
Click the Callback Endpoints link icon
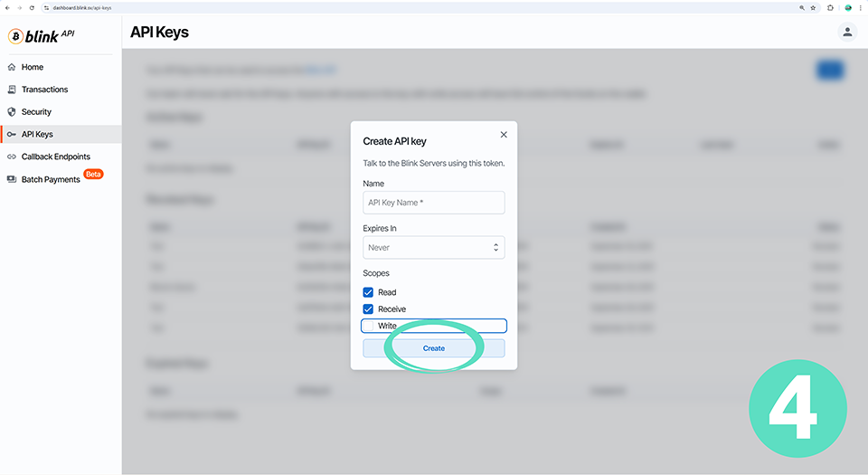point(12,157)
